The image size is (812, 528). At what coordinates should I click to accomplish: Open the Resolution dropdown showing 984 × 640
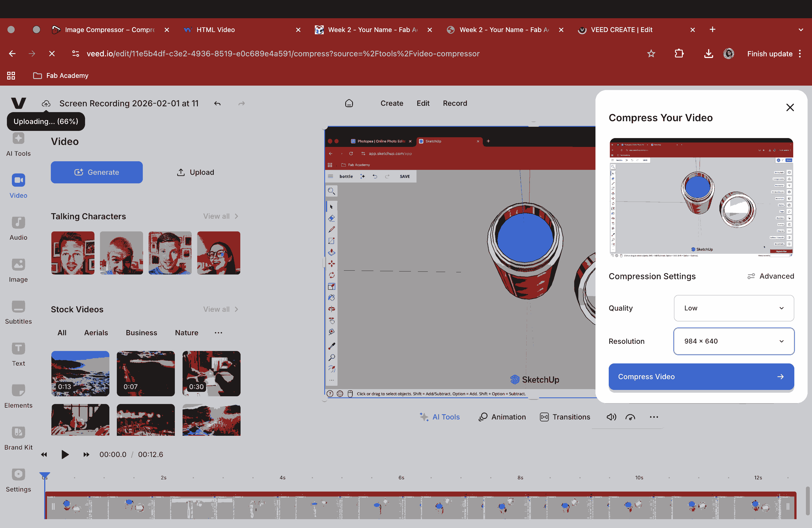(734, 341)
